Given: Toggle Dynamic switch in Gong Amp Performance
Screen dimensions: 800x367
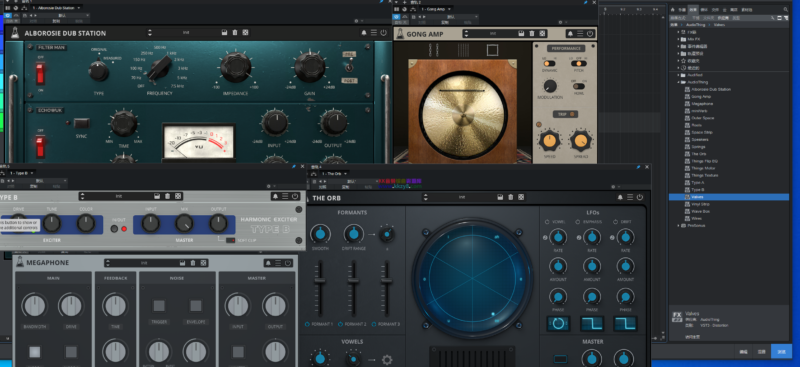Looking at the screenshot, I should (549, 63).
